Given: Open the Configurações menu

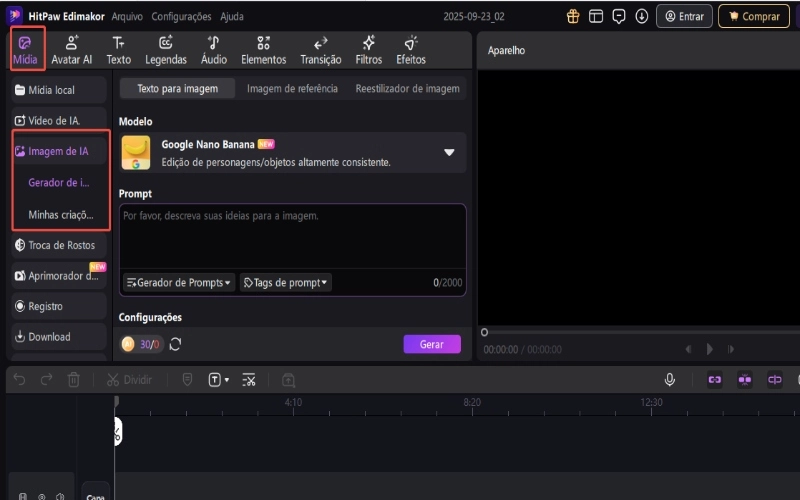Looking at the screenshot, I should pyautogui.click(x=181, y=16).
